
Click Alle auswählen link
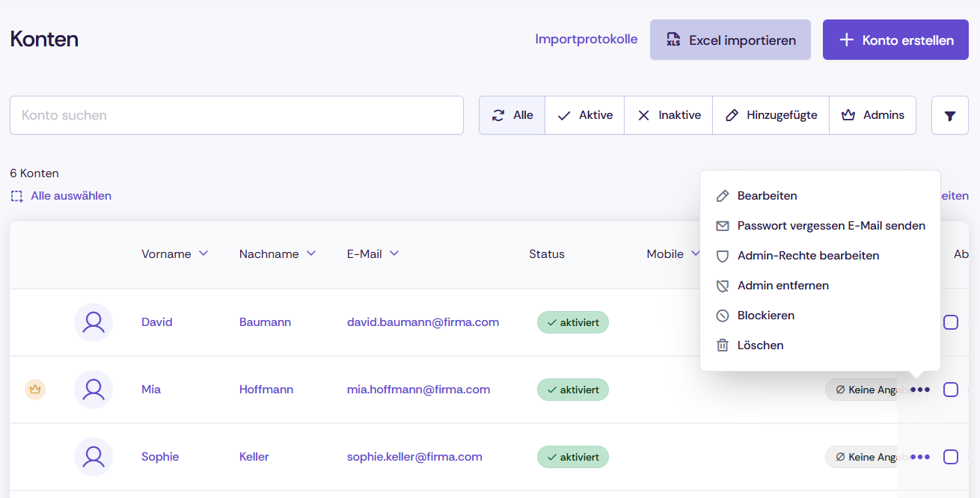coord(61,196)
